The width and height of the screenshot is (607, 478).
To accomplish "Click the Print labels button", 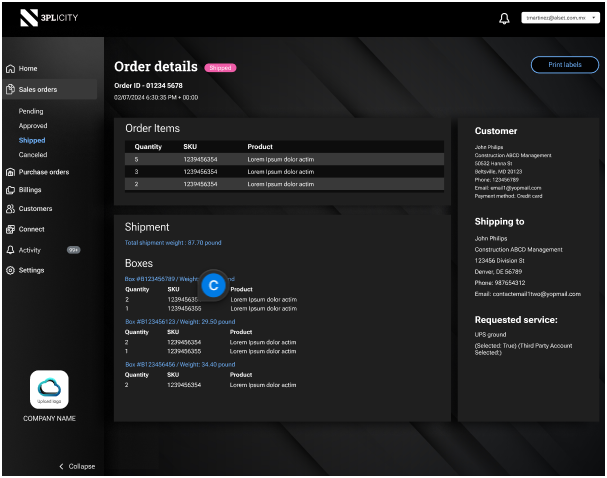I will coord(565,65).
